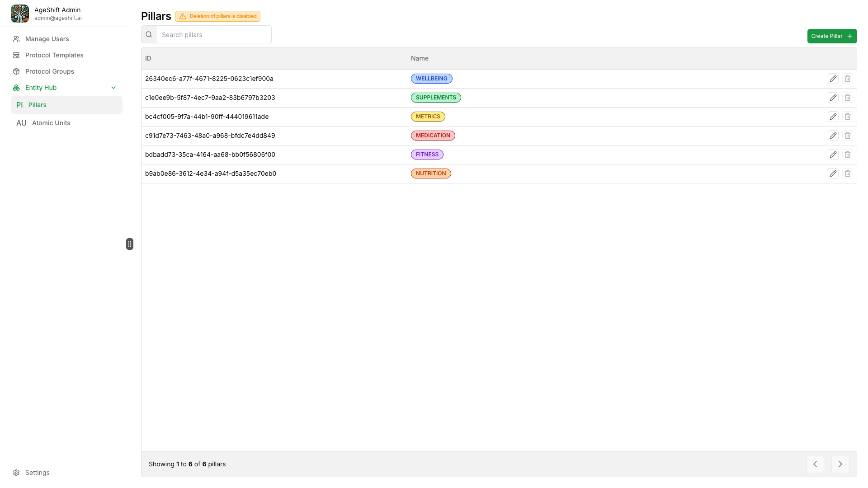868x488 pixels.
Task: Select Atomic Units in the sidebar
Action: pos(51,122)
